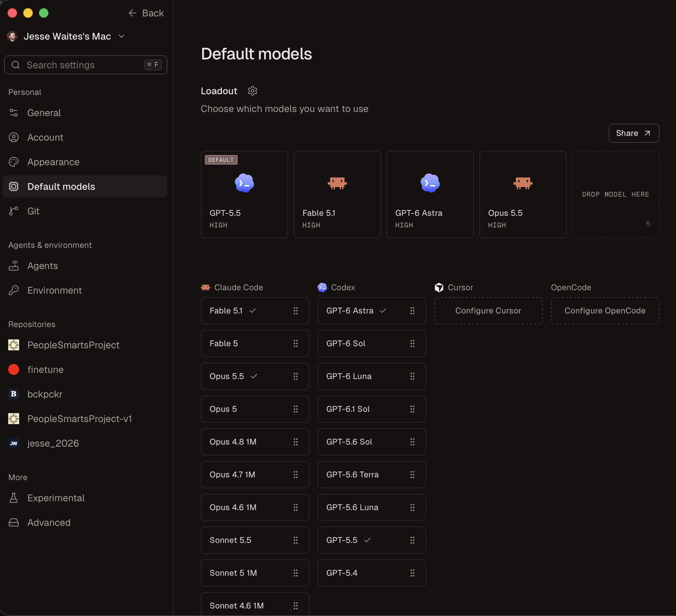Click the search magnifier icon

pos(16,65)
